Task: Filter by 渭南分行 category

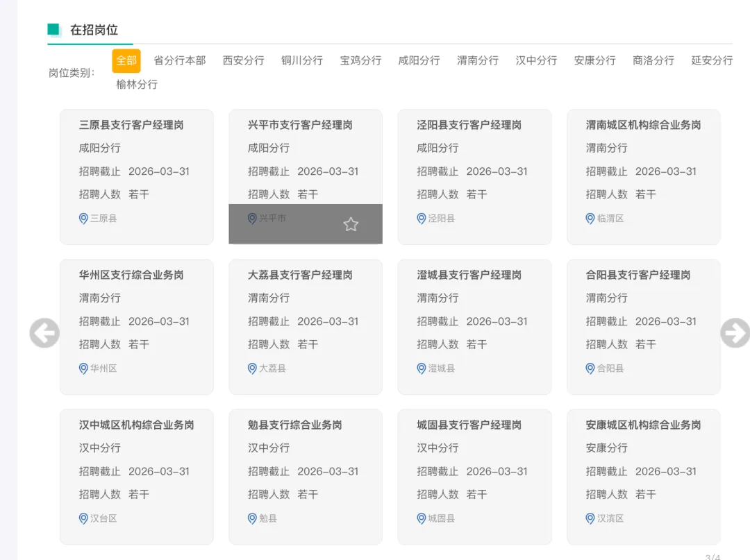Action: (x=477, y=60)
